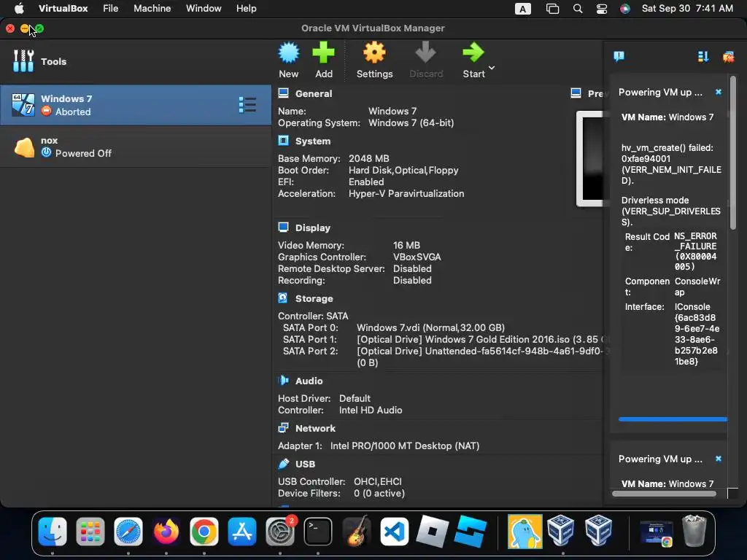Viewport: 747px width, 560px height.
Task: Launch Visual Studio Code from the Dock
Action: point(394,532)
